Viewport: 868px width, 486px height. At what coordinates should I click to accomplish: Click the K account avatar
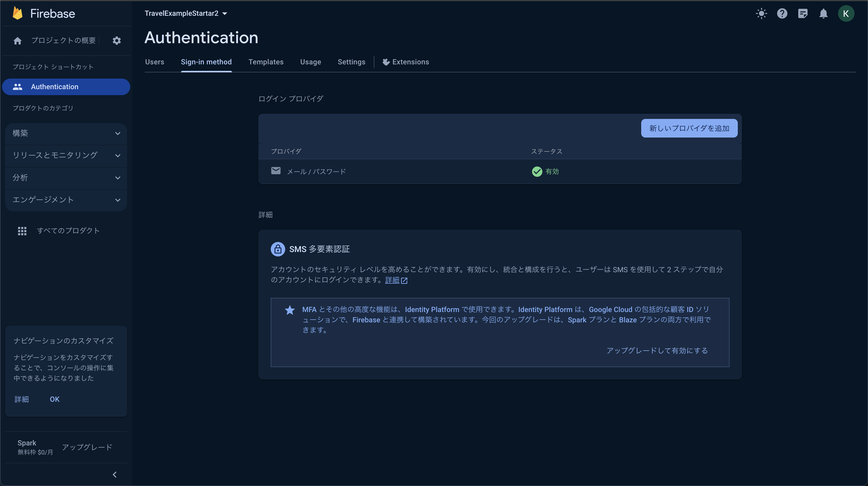[x=846, y=13]
